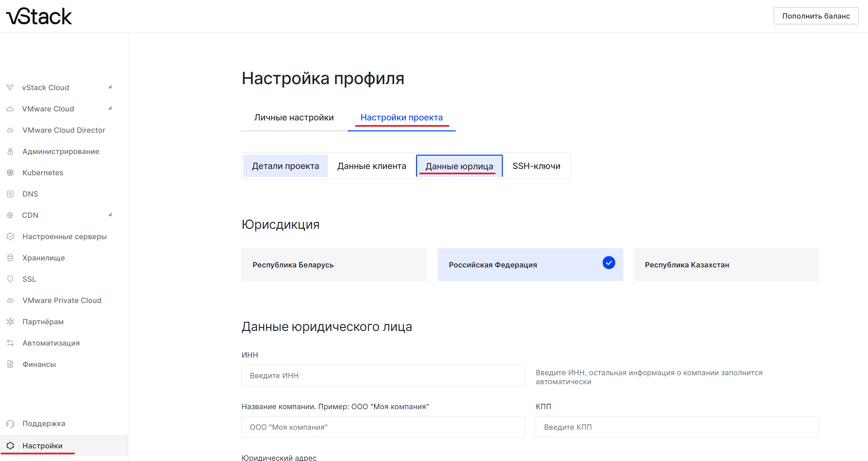
Task: Click the Поддержка headset icon
Action: (10, 424)
